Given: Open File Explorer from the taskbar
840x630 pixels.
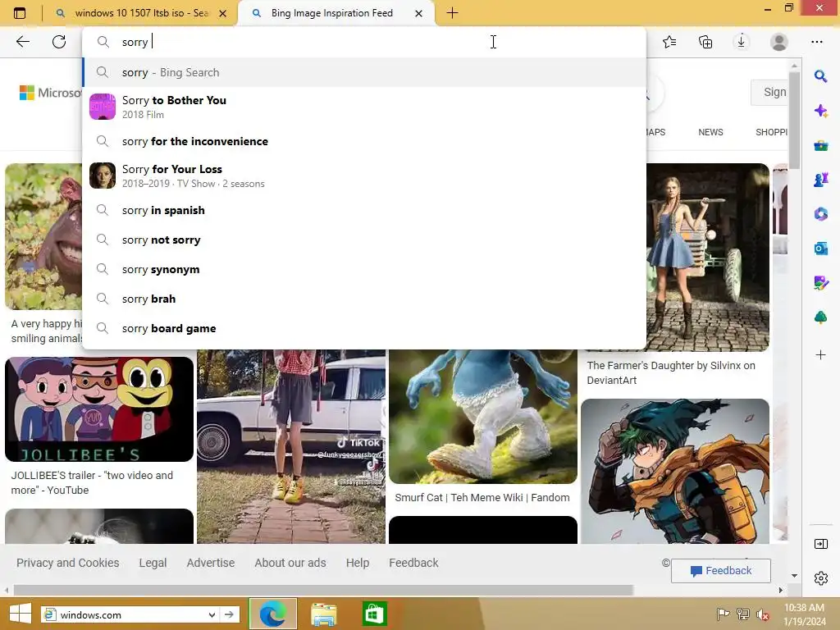Looking at the screenshot, I should 323,614.
